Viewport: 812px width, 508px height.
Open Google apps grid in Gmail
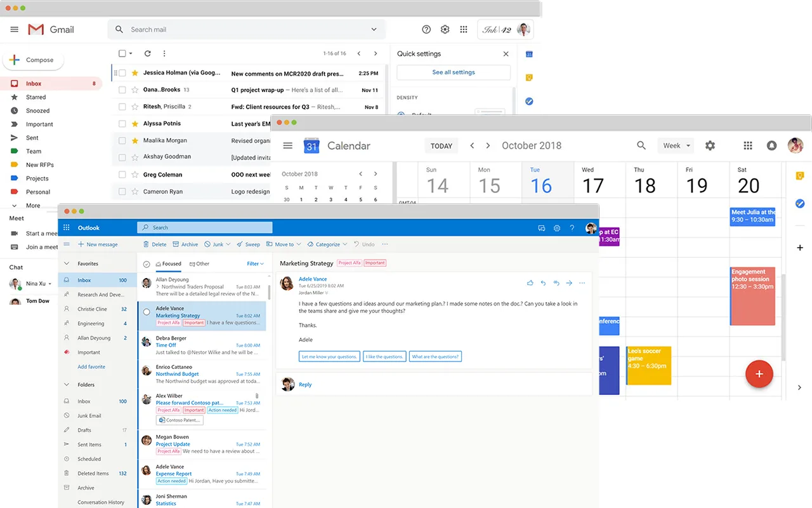[464, 29]
